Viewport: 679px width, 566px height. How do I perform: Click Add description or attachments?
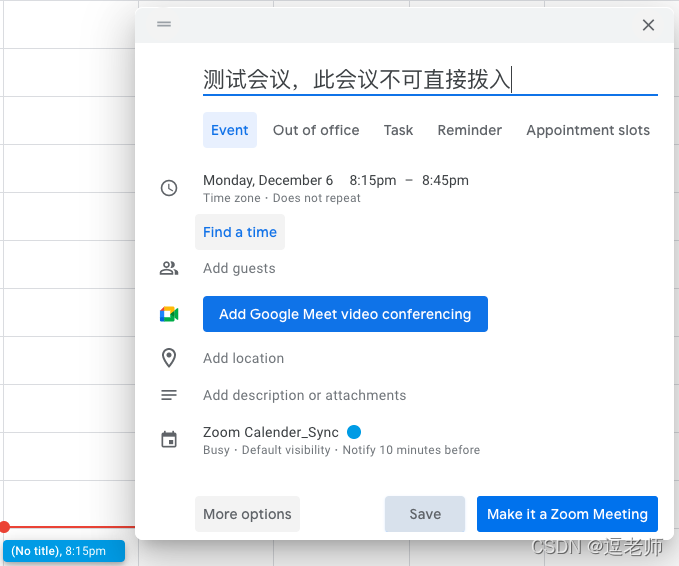click(304, 395)
